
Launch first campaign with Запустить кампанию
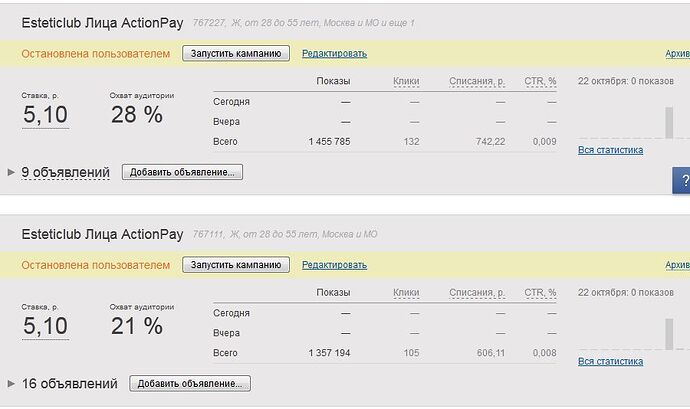tap(236, 53)
